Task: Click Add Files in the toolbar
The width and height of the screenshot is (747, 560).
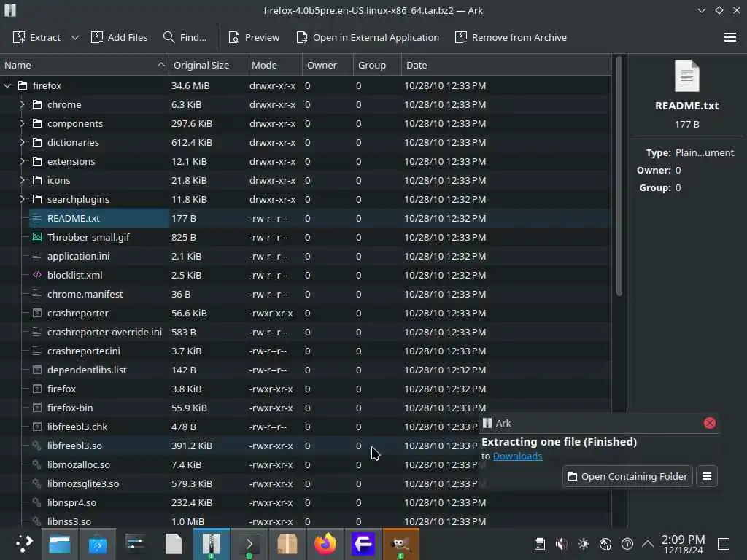Action: click(x=119, y=37)
